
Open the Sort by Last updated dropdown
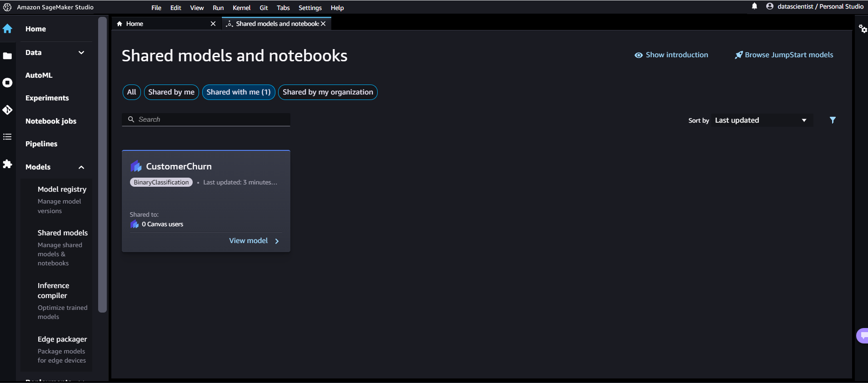pos(762,120)
